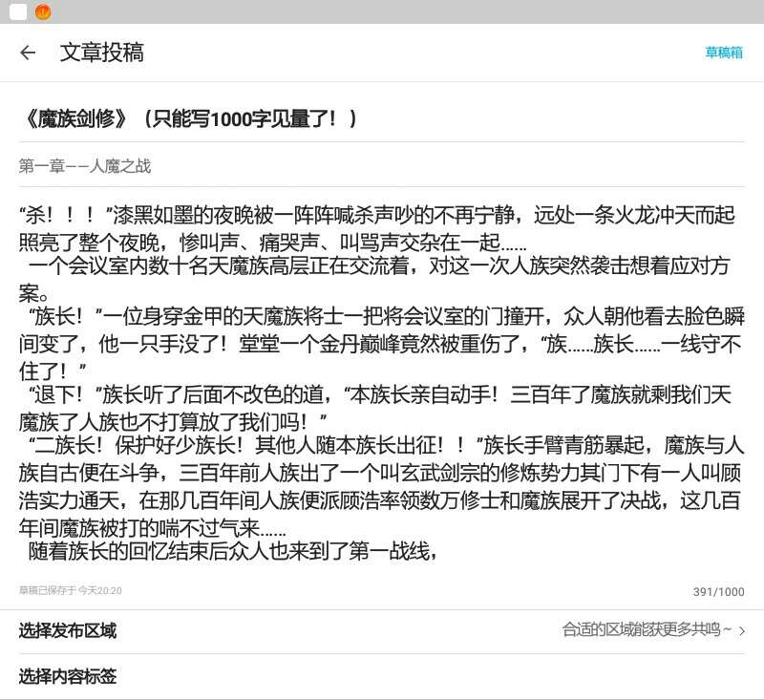Open the 选择发布区域 selector
The image size is (764, 700).
point(68,630)
